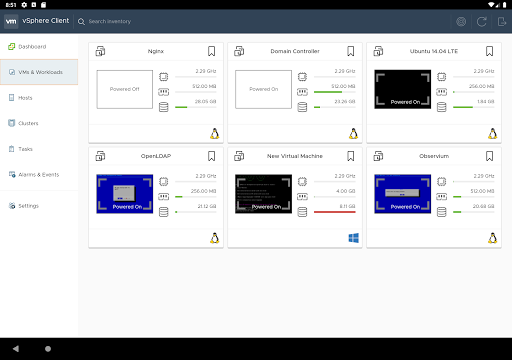Click Windows logo on New Virtual Machine card
This screenshot has height=360, width=512.
[x=354, y=238]
